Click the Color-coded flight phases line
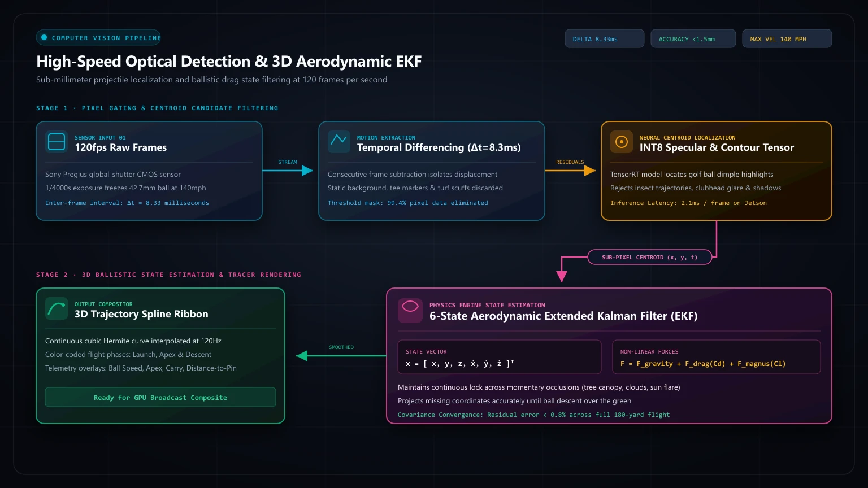The image size is (868, 488). coord(128,355)
